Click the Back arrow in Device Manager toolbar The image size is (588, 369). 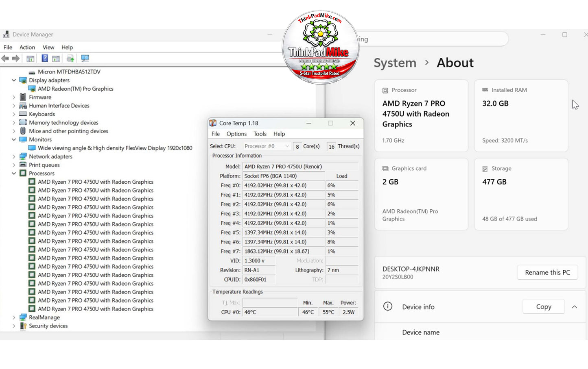point(5,59)
